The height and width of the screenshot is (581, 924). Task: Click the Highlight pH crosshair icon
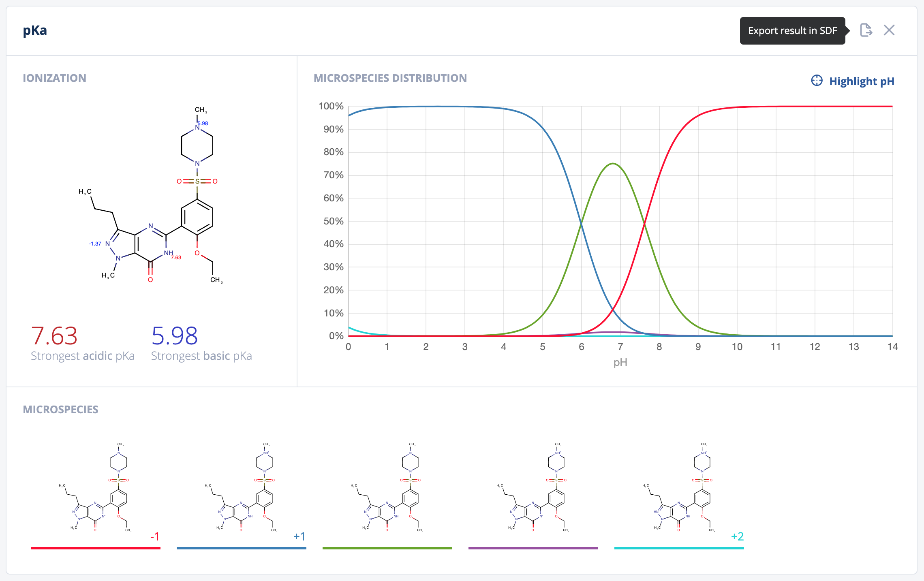coord(817,81)
